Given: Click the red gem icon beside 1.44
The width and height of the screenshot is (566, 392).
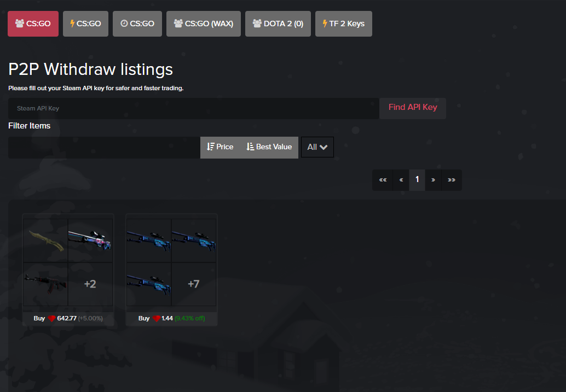Looking at the screenshot, I should click(157, 318).
